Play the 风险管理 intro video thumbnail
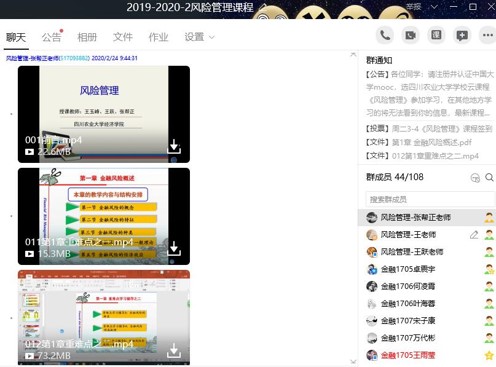The image size is (496, 367). click(104, 114)
